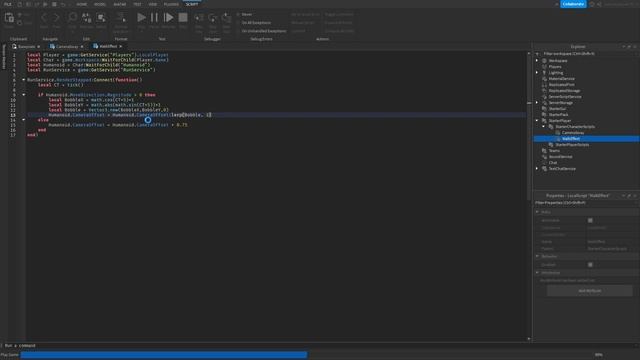
Task: Expand Lighting node in Explorer
Action: (537, 73)
